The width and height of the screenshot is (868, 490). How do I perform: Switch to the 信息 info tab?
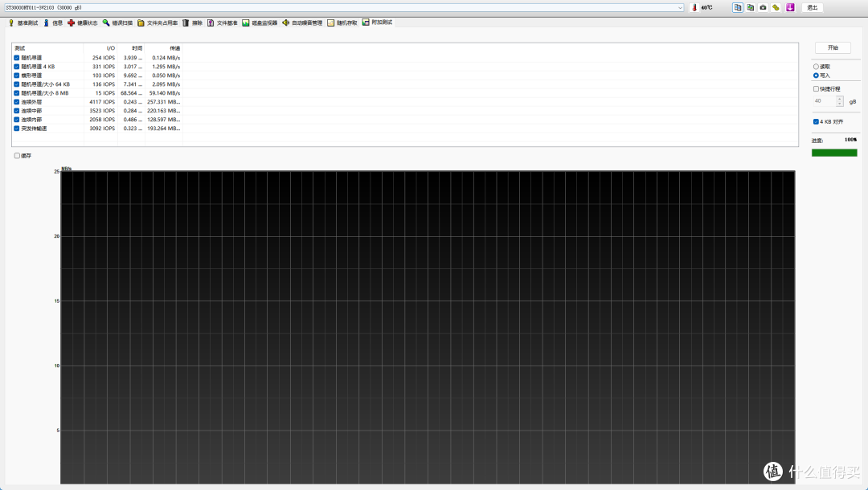pos(53,22)
